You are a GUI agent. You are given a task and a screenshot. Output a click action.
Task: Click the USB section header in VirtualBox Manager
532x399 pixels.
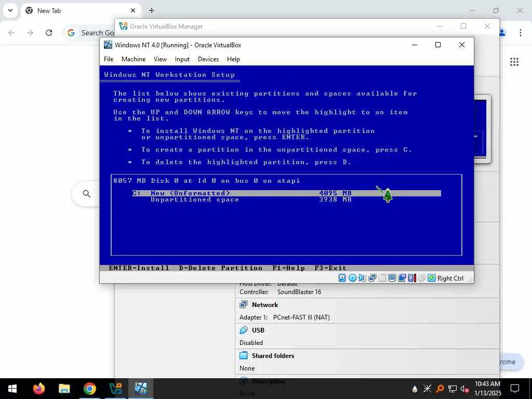coord(258,330)
